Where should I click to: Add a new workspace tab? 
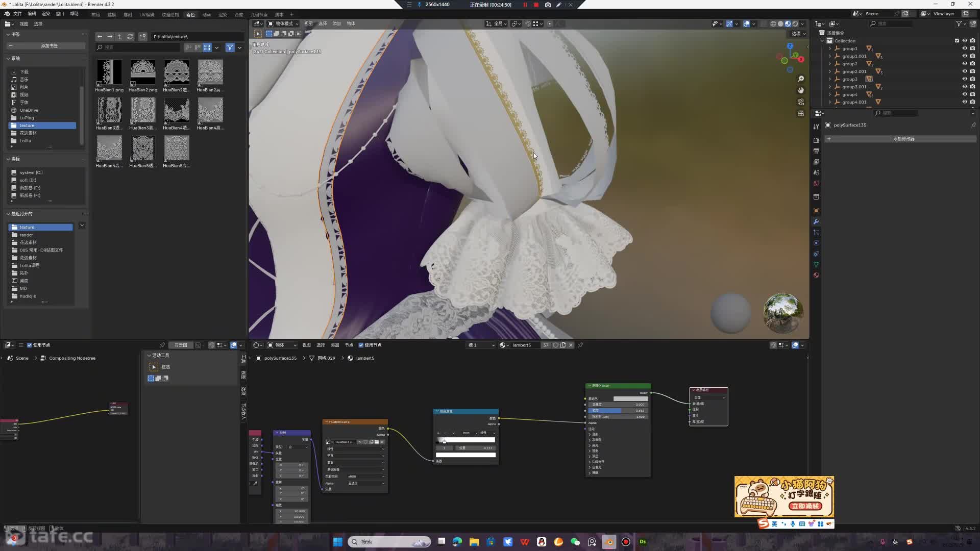pos(291,15)
